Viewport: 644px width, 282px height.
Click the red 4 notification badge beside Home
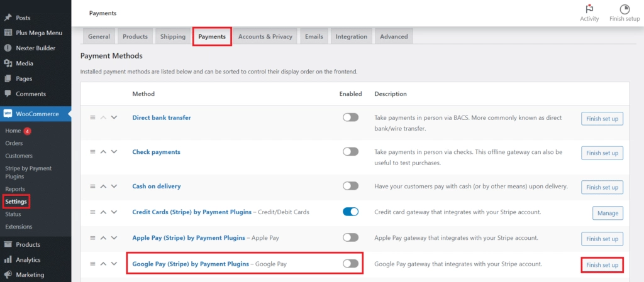click(27, 131)
